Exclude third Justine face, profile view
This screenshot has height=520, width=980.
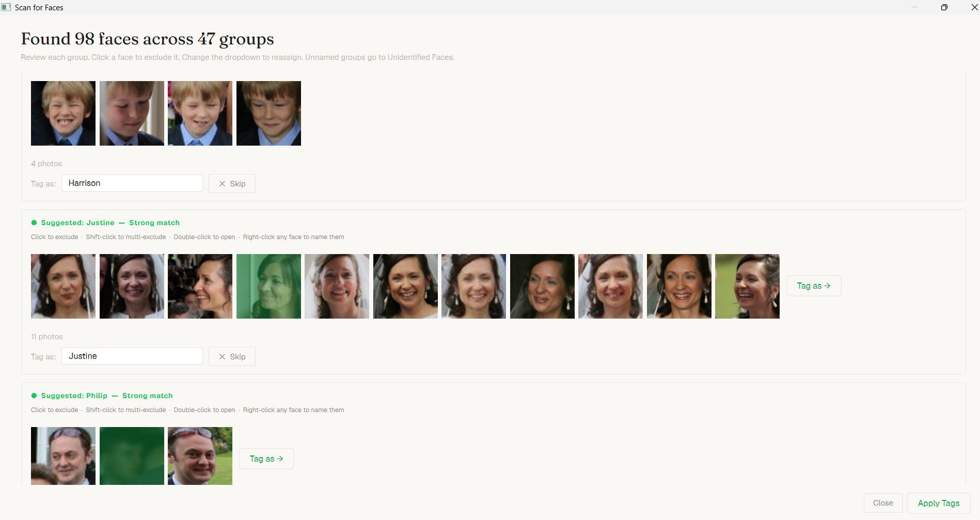[x=200, y=286]
